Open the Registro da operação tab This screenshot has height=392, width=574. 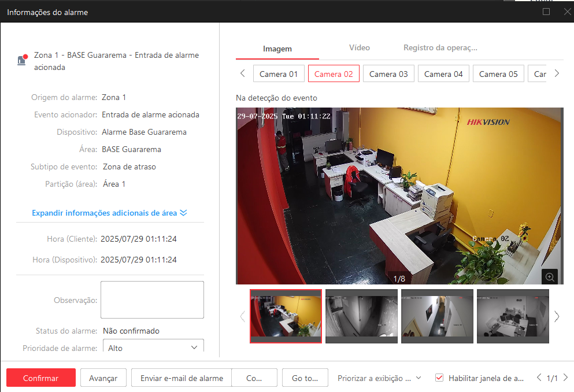[x=440, y=48]
